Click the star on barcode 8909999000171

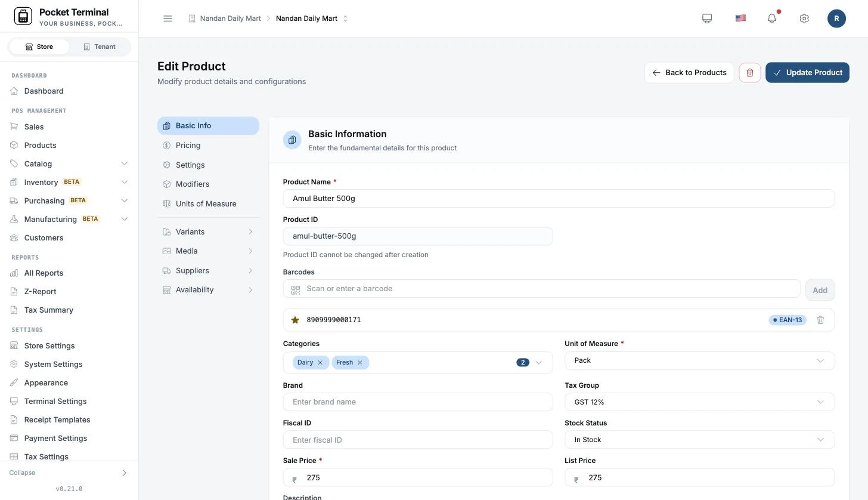click(294, 320)
